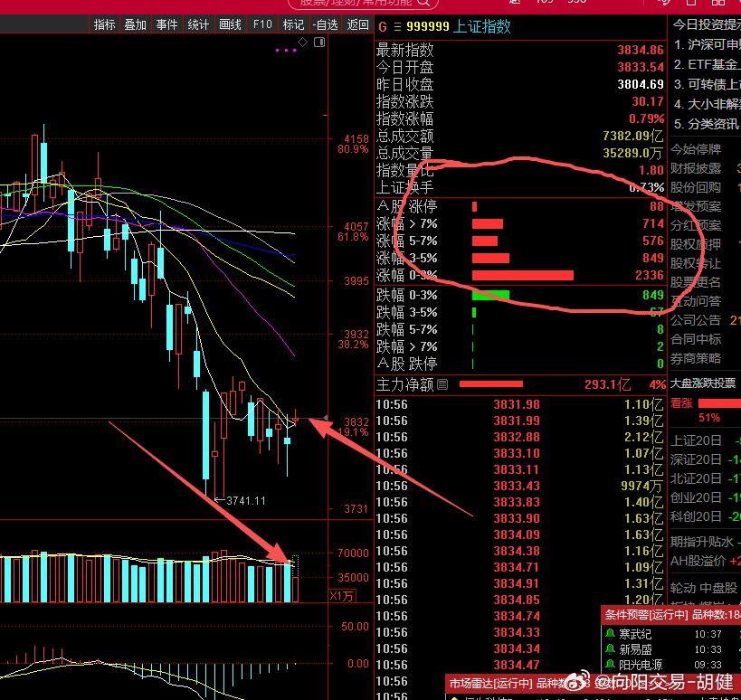Open 合同中标 list
Screen dimensions: 741x700
(x=696, y=340)
